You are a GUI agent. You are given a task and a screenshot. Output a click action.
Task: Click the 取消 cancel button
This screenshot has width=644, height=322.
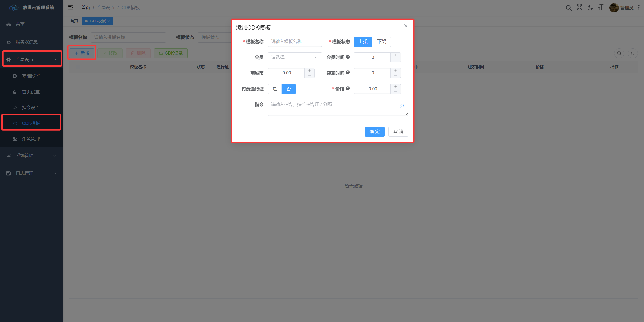tap(398, 132)
